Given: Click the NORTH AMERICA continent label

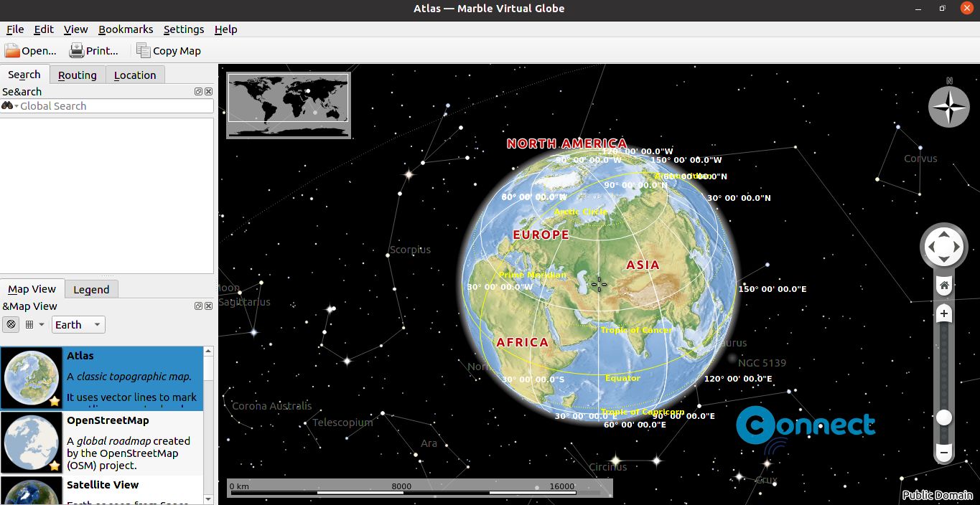Looking at the screenshot, I should (x=567, y=143).
